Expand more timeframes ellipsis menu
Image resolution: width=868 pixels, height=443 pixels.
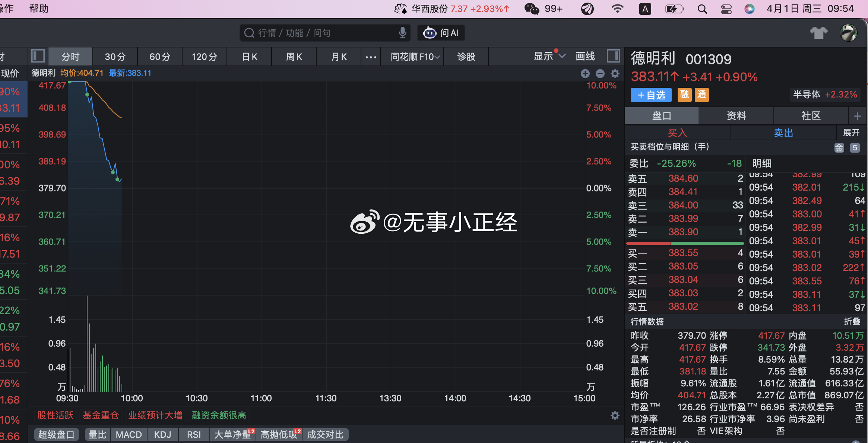371,57
